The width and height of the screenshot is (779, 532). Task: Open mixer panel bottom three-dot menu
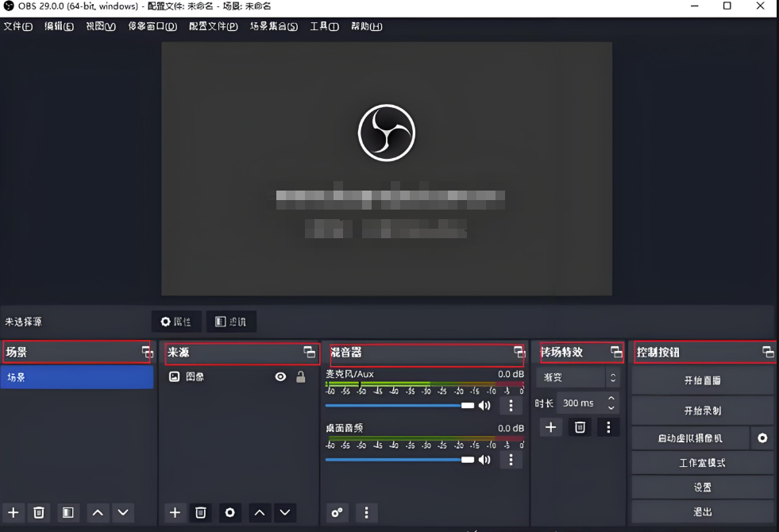[x=367, y=513]
